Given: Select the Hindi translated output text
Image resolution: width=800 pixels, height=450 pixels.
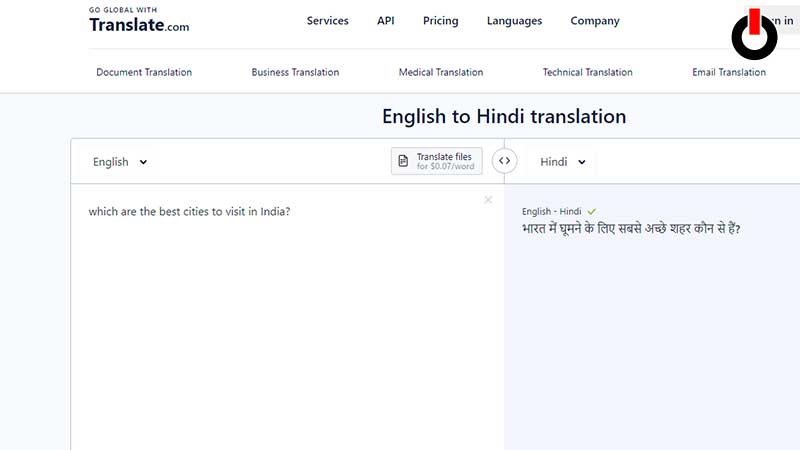Looking at the screenshot, I should pos(631,229).
